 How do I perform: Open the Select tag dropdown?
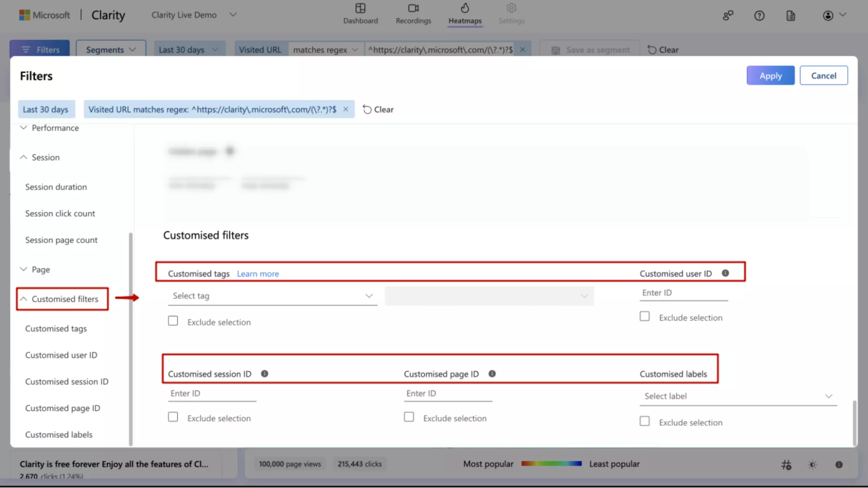point(272,296)
